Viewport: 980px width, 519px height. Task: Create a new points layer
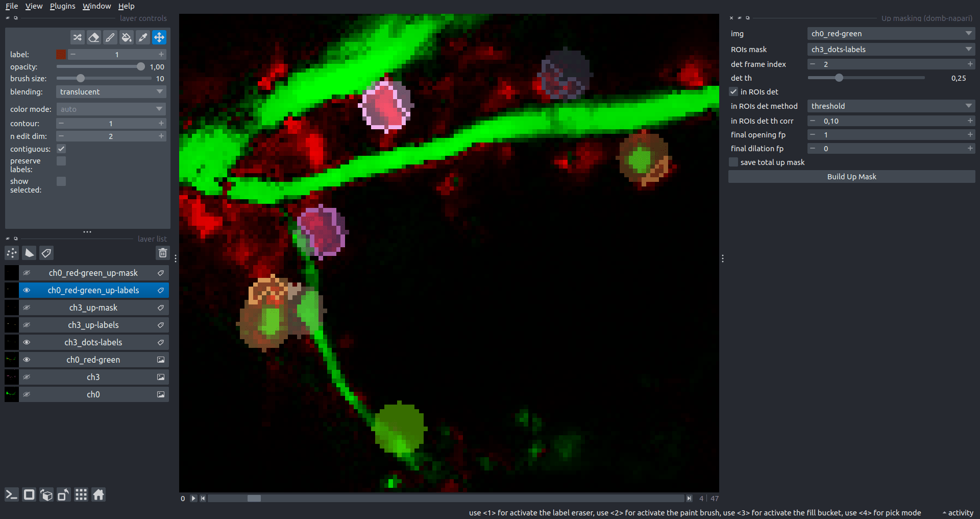(12, 253)
